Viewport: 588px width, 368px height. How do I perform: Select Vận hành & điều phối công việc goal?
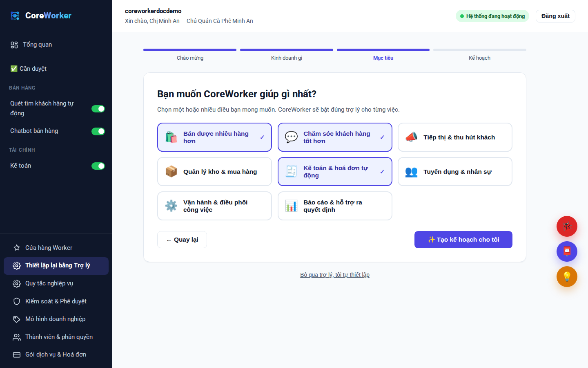(x=214, y=206)
